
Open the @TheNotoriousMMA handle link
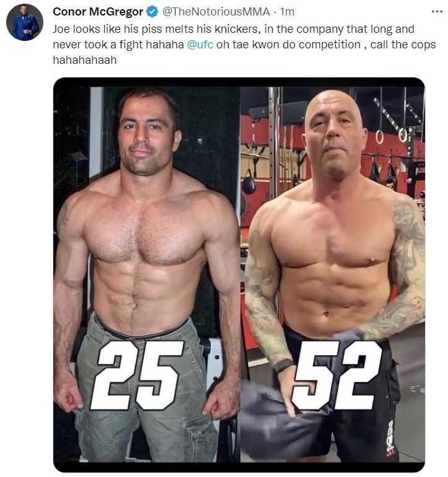(x=216, y=12)
